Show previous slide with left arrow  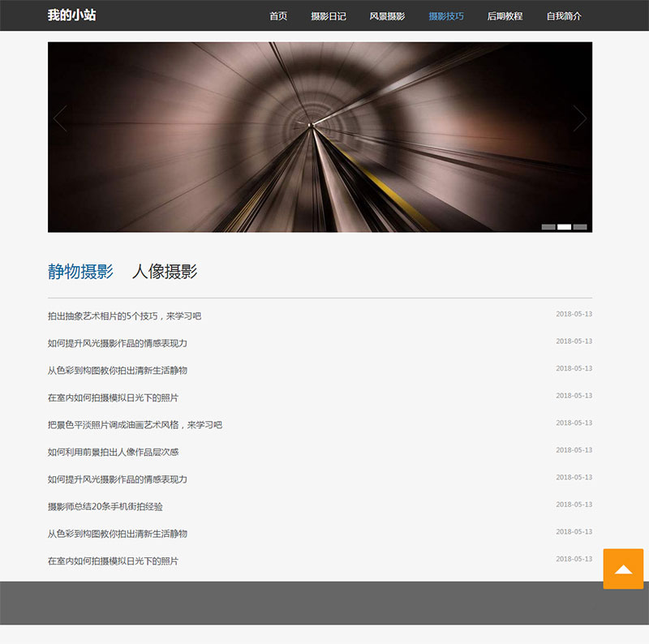[60, 118]
